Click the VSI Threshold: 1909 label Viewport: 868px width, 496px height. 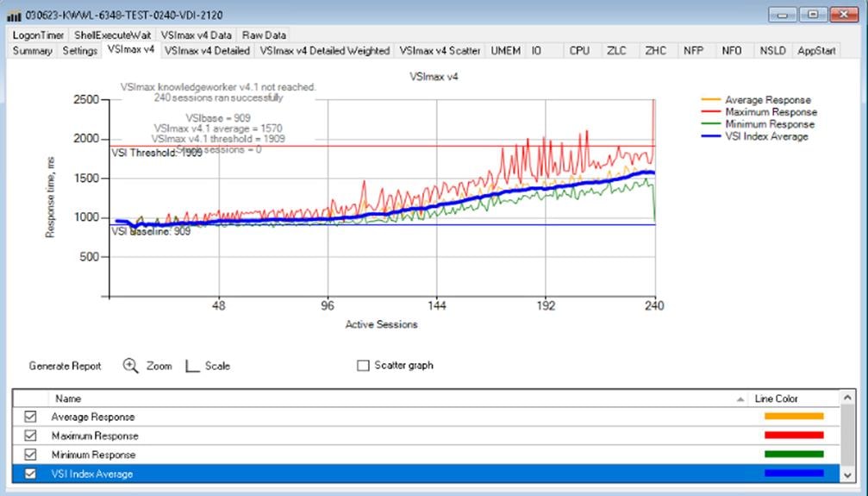click(157, 153)
